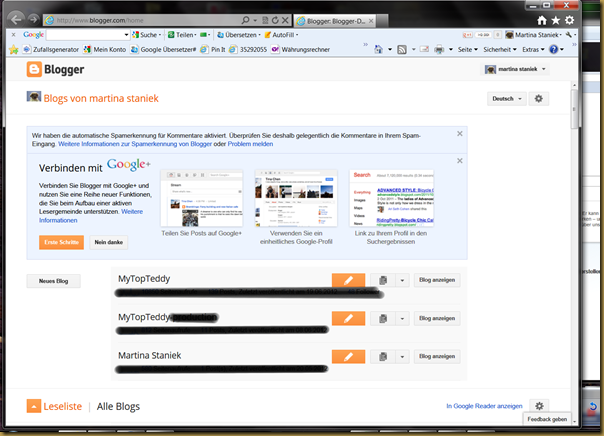Image resolution: width=604 pixels, height=436 pixels.
Task: Refresh the page with the reload icon
Action: click(275, 20)
